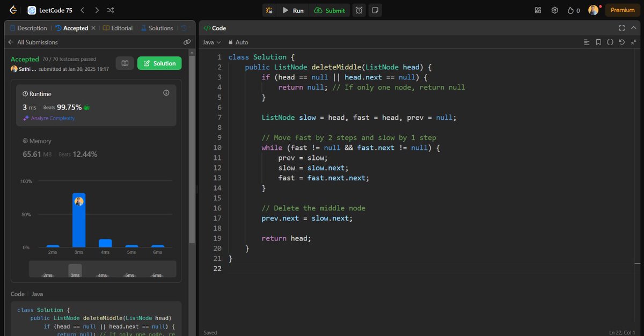Image resolution: width=644 pixels, height=336 pixels.
Task: Open the layout grid icon
Action: (538, 10)
